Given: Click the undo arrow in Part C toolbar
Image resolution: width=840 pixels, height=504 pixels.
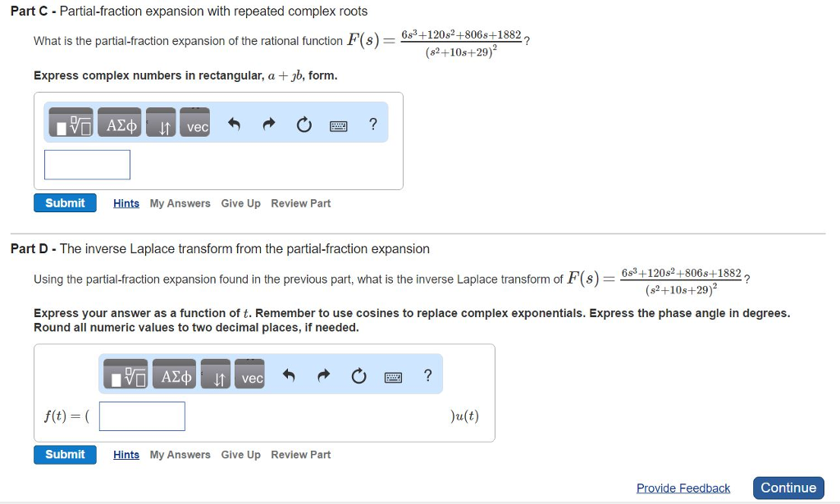Looking at the screenshot, I should pos(234,124).
